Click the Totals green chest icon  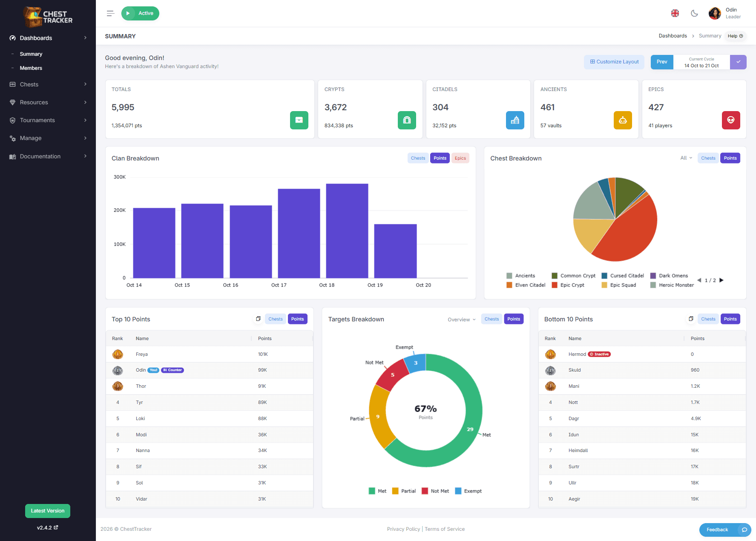point(299,120)
